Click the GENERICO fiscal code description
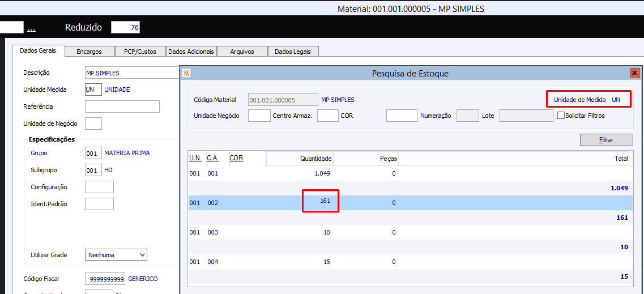 point(143,279)
